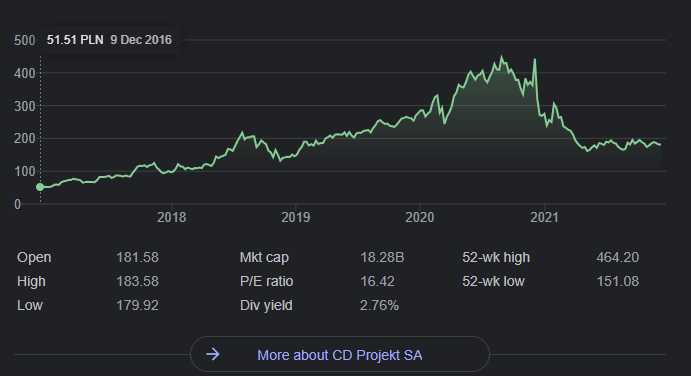The image size is (691, 376).
Task: Click the 52-wk high value 464.20
Action: point(617,257)
